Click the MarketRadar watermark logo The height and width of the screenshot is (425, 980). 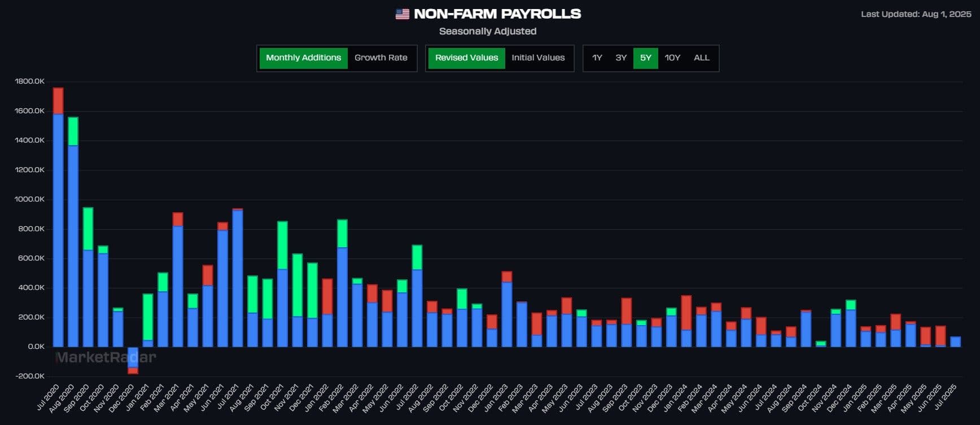pyautogui.click(x=106, y=357)
